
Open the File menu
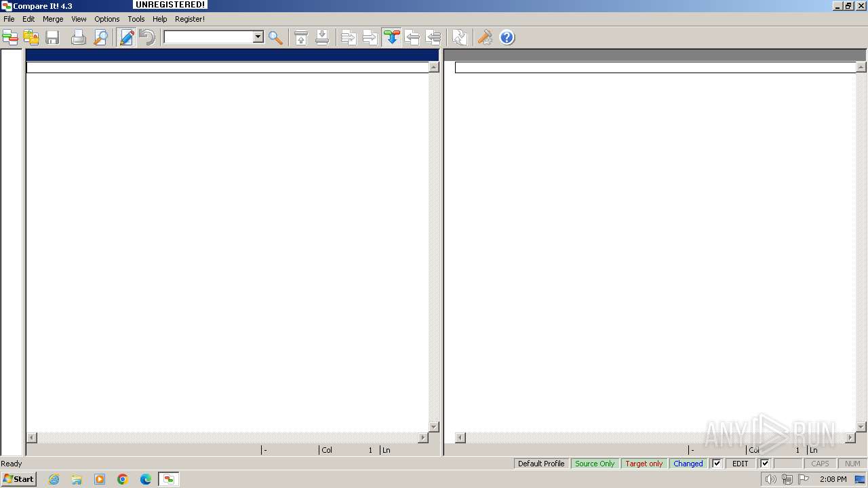9,19
